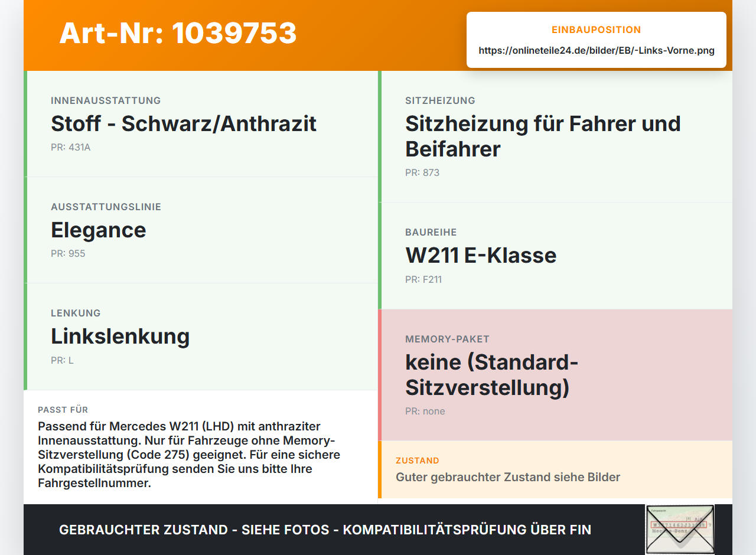756x555 pixels.
Task: Click 'Sitzheizung für Fahrer und Beifahrer' value
Action: pos(543,136)
